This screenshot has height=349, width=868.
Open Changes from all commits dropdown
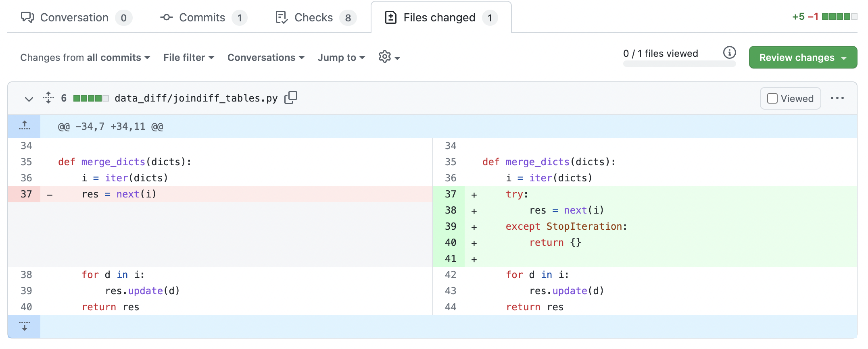(x=85, y=58)
